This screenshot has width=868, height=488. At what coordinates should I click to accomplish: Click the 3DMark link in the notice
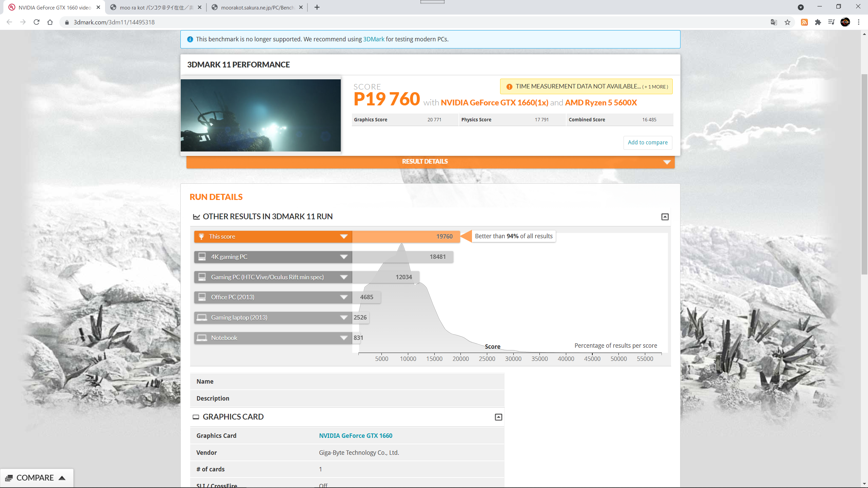374,39
